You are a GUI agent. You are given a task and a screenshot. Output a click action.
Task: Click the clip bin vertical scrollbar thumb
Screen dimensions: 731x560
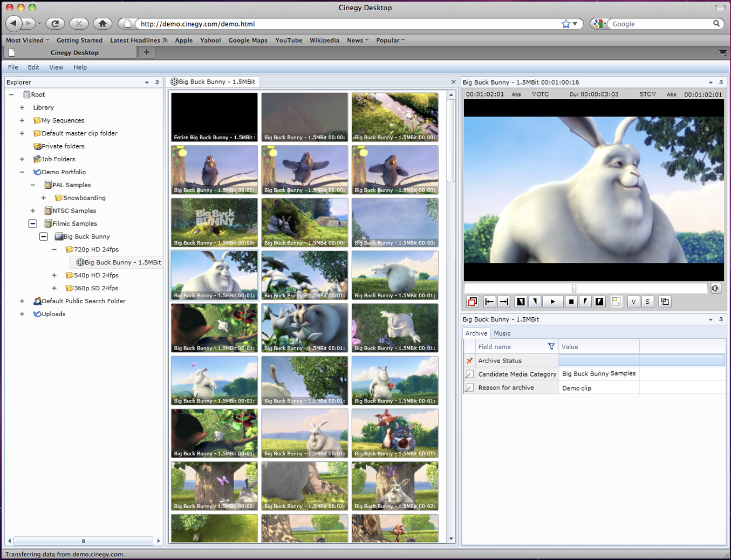click(x=451, y=141)
